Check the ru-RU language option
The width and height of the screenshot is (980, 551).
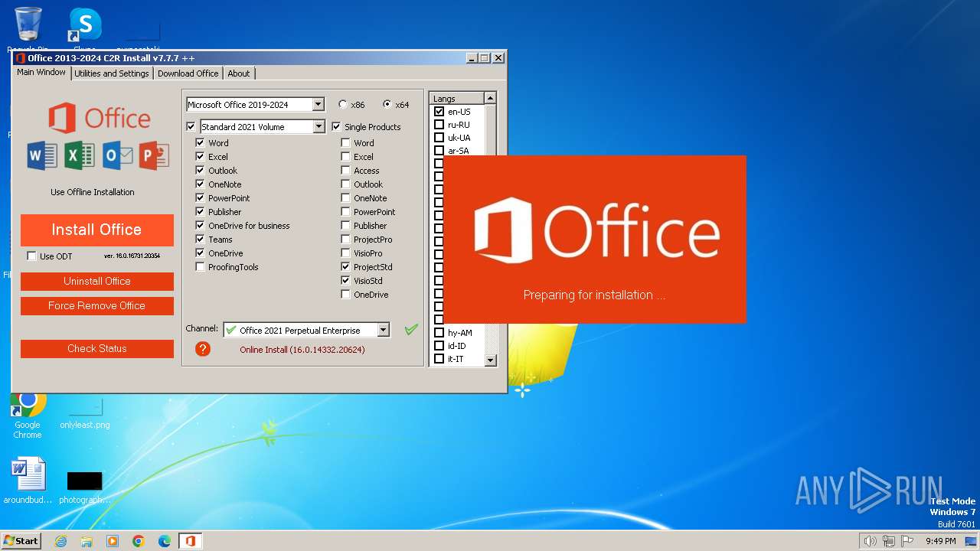[x=439, y=124]
